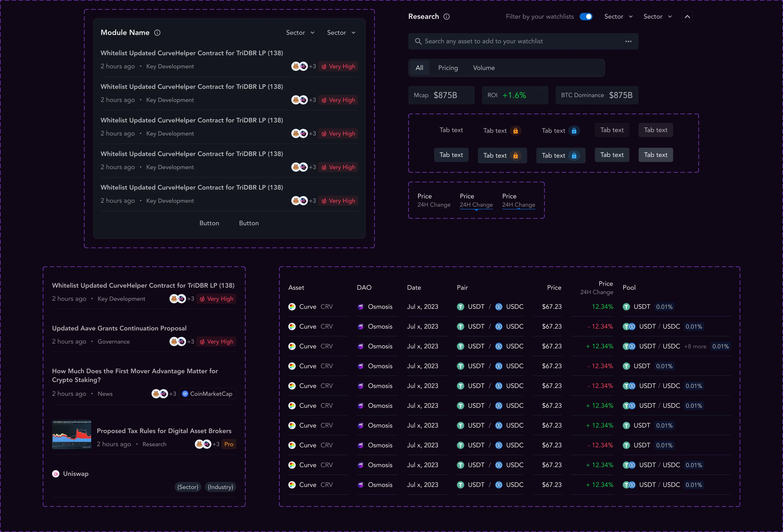Click the info icon beside Module Name
The image size is (783, 532).
click(157, 33)
